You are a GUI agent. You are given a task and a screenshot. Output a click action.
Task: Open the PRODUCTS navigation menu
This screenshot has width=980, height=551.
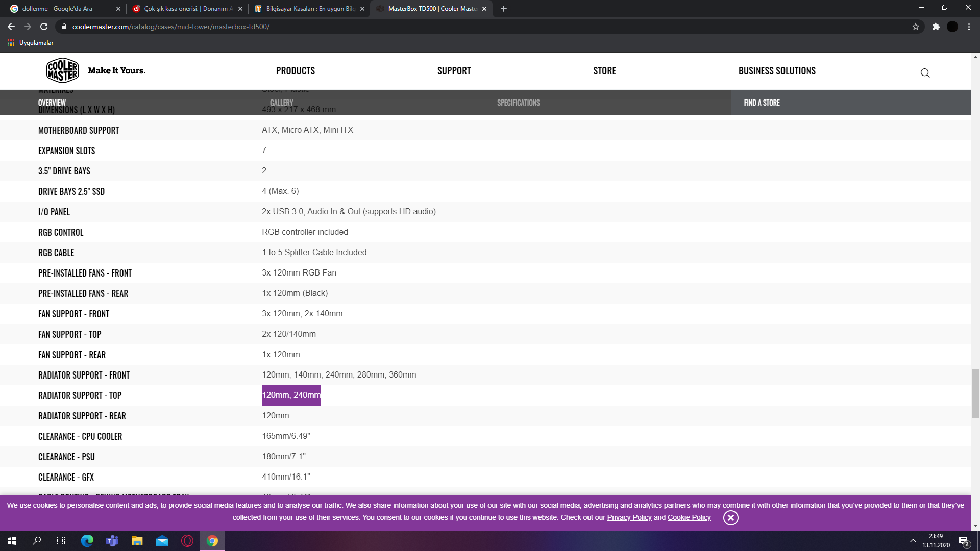tap(295, 71)
